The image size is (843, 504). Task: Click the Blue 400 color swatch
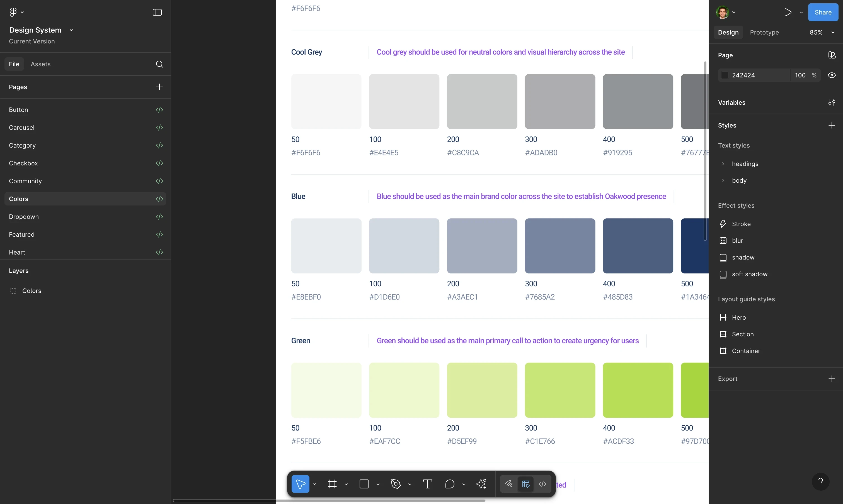tap(638, 246)
